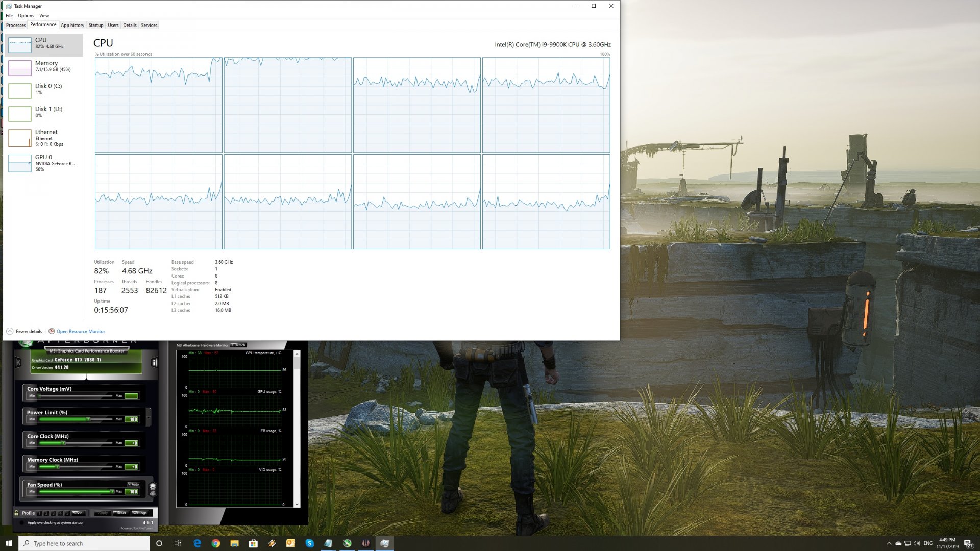Click the Kombustor 'K' icon

[18, 362]
